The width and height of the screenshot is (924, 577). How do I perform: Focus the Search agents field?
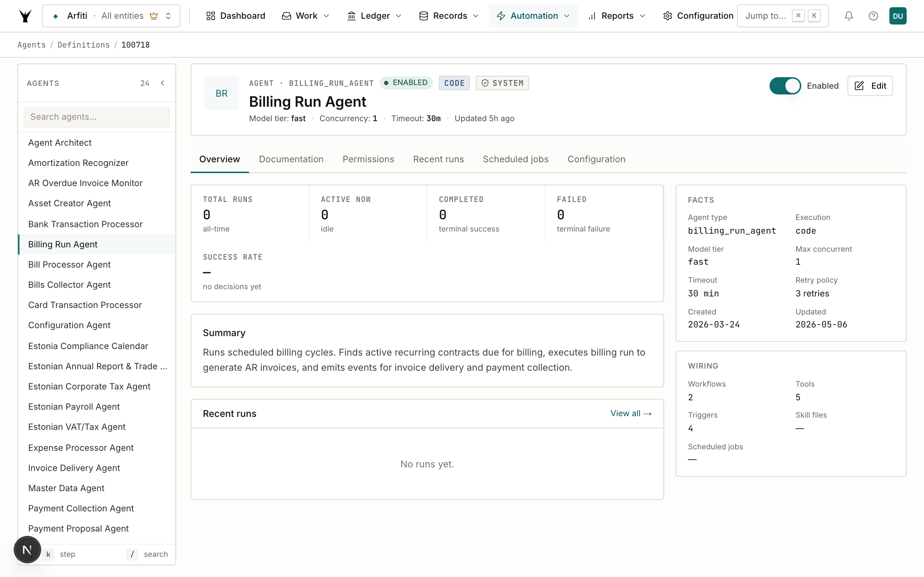(97, 117)
